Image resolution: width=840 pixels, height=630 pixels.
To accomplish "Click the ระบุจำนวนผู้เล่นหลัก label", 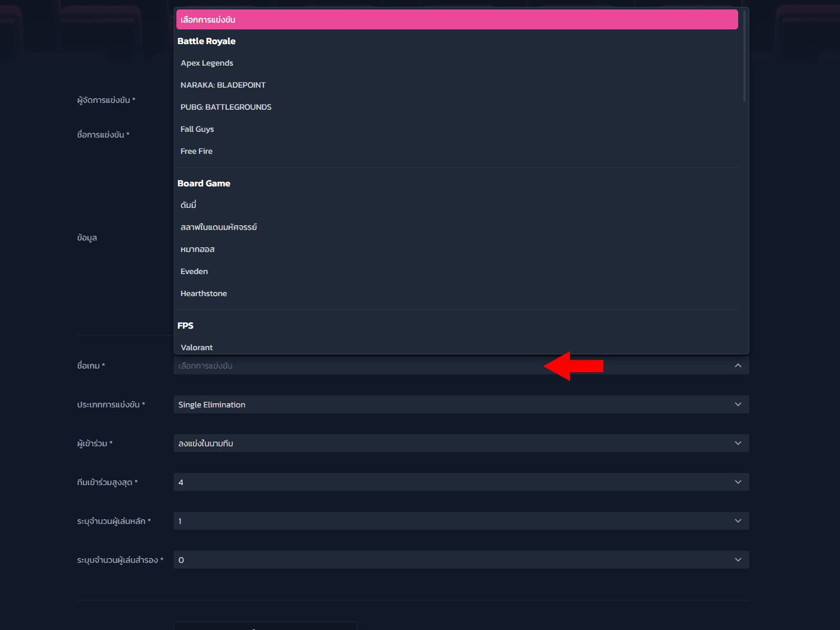I will click(x=114, y=521).
